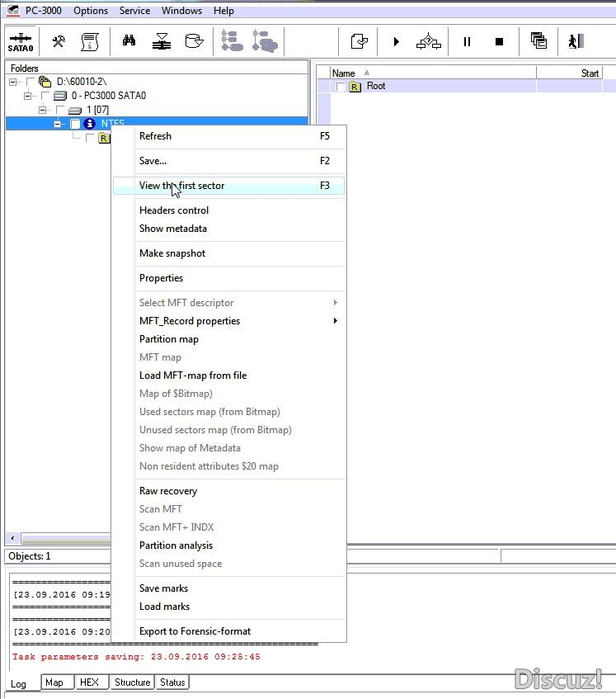Click the blue info icon beside NTFS
This screenshot has height=699, width=616.
pos(89,124)
